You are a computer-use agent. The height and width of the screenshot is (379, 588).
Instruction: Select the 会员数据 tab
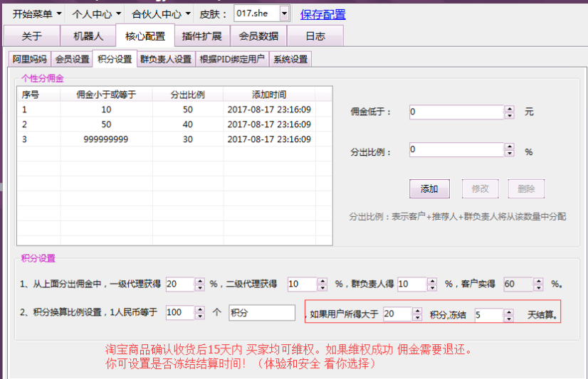tap(258, 36)
